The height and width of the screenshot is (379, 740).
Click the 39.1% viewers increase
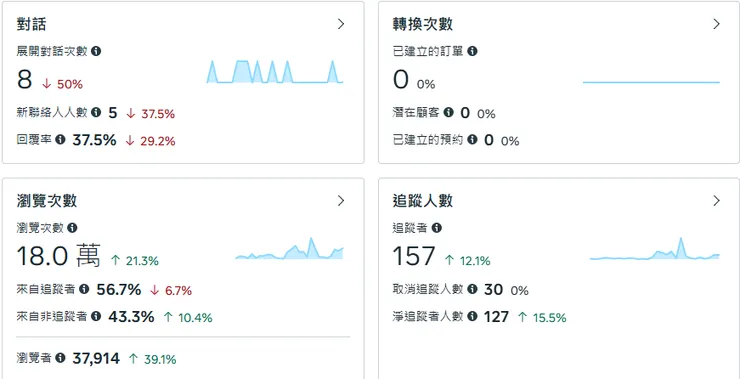(x=152, y=359)
